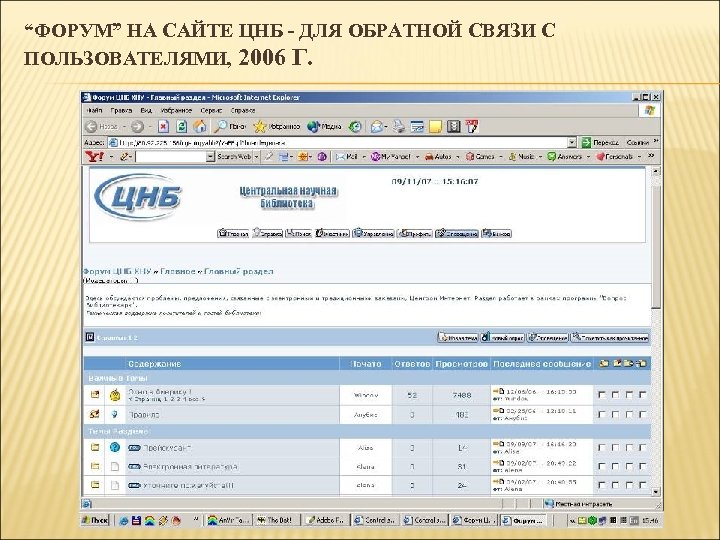Screen dimensions: 720x540
Task: Tick last checkbox in the 7488-views topic row
Action: click(642, 395)
